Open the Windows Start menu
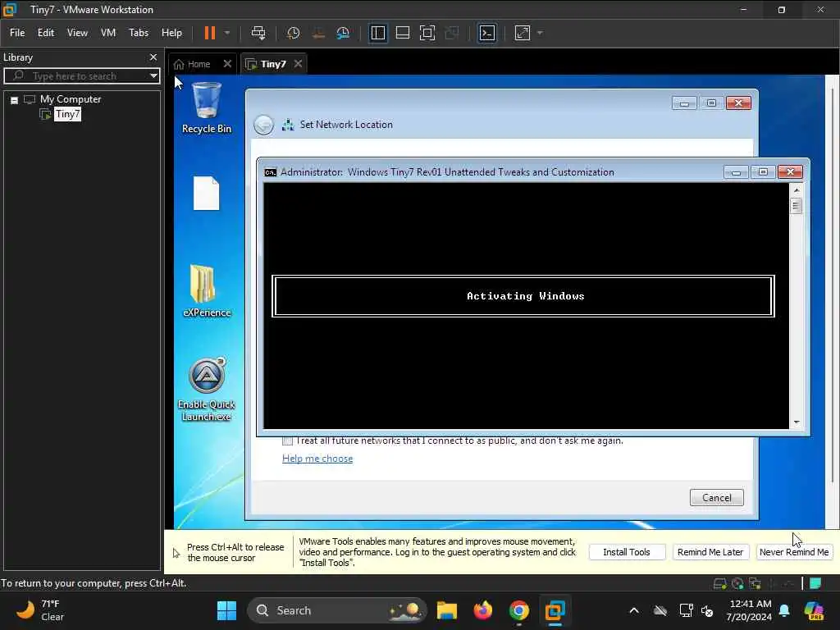The height and width of the screenshot is (630, 840). (x=226, y=610)
